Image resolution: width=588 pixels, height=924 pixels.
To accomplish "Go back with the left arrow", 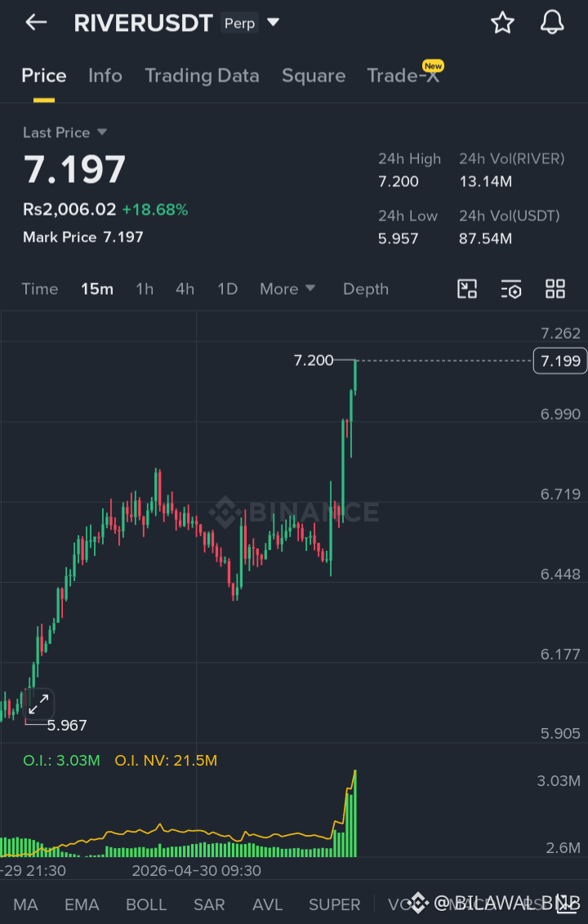I will [36, 23].
